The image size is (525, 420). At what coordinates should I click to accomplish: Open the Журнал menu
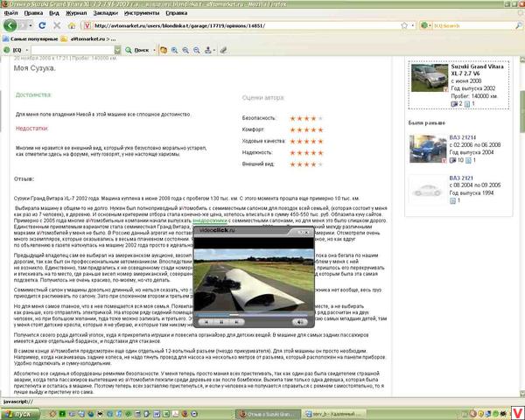click(x=76, y=13)
